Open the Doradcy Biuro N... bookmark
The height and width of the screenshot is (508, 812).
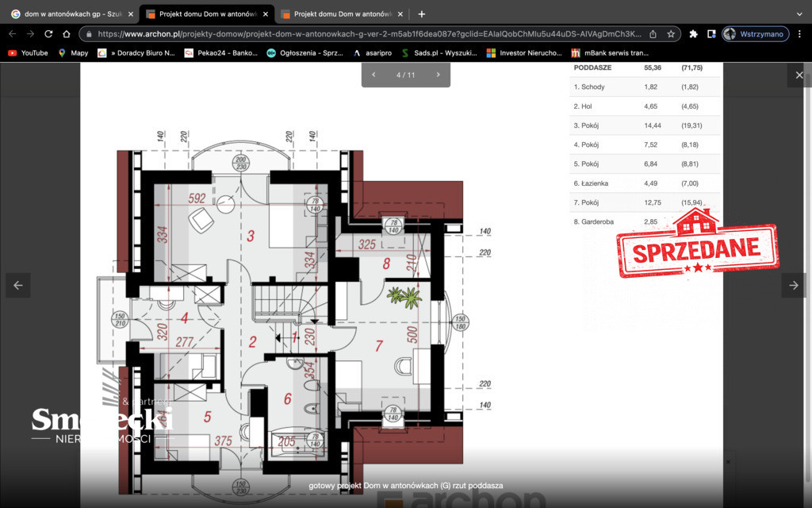(136, 53)
